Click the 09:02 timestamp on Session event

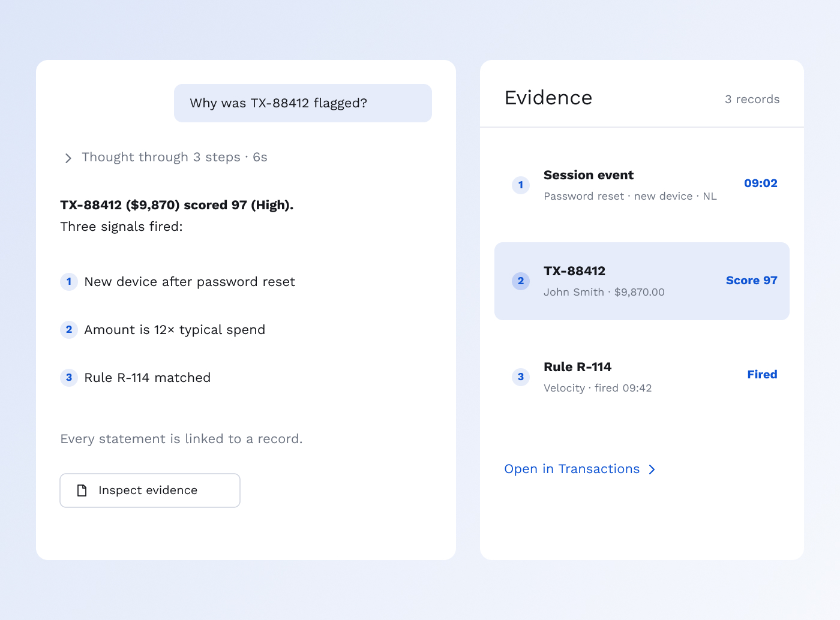click(761, 183)
